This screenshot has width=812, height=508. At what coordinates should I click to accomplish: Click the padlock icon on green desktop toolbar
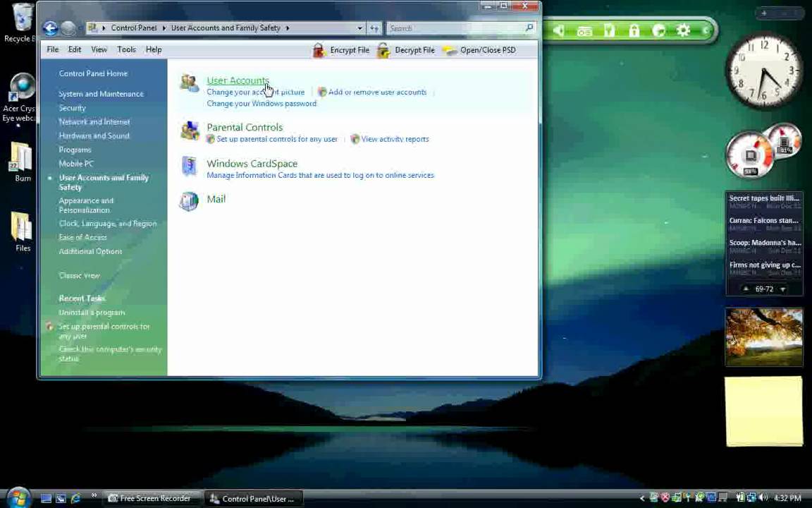(634, 30)
